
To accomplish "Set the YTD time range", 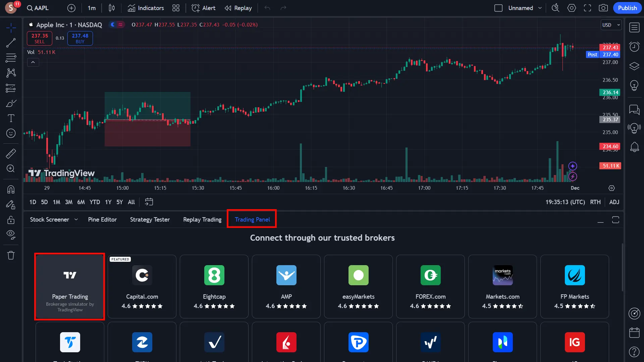I will coord(95,202).
